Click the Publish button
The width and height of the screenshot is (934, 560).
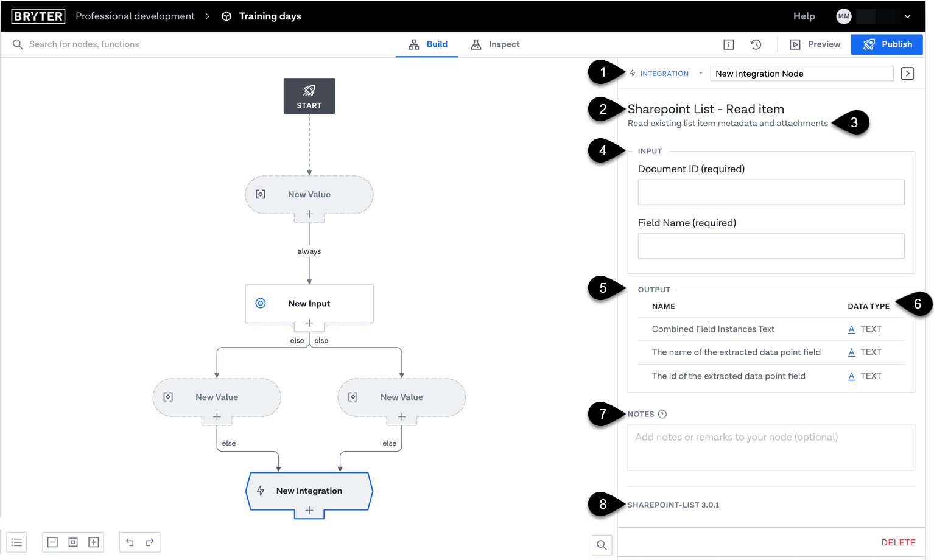tap(887, 44)
